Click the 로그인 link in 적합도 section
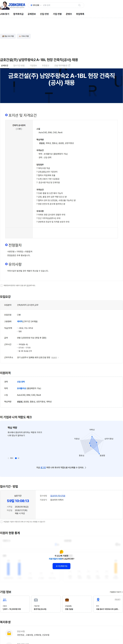 [43, 468]
